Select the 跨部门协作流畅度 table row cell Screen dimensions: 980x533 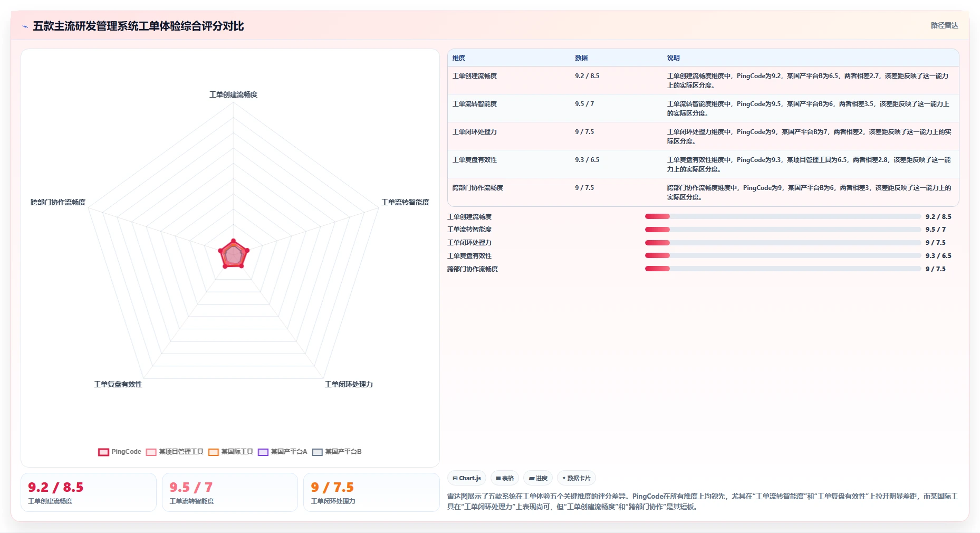pos(478,188)
